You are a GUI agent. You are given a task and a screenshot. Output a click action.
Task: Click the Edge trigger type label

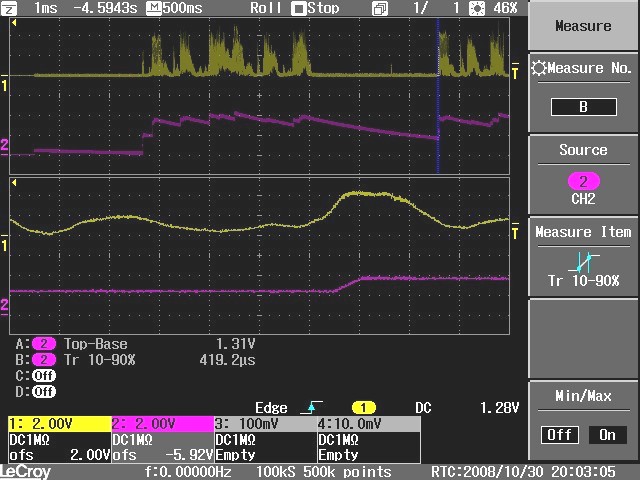click(271, 408)
